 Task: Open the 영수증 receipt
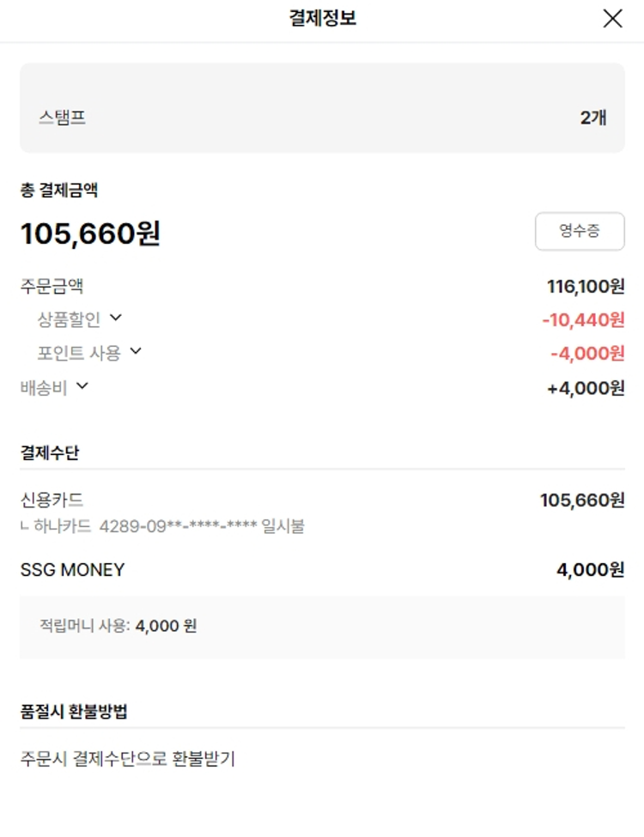click(580, 231)
